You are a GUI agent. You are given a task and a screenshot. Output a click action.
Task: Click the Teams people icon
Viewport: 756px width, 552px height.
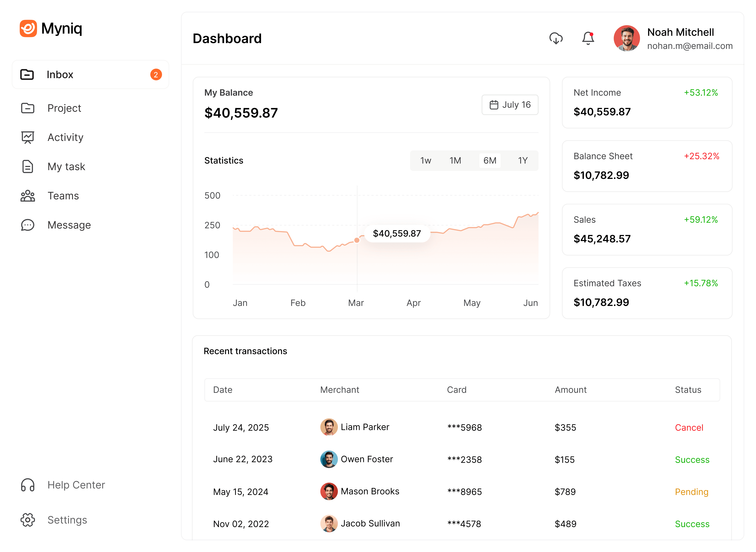[27, 196]
